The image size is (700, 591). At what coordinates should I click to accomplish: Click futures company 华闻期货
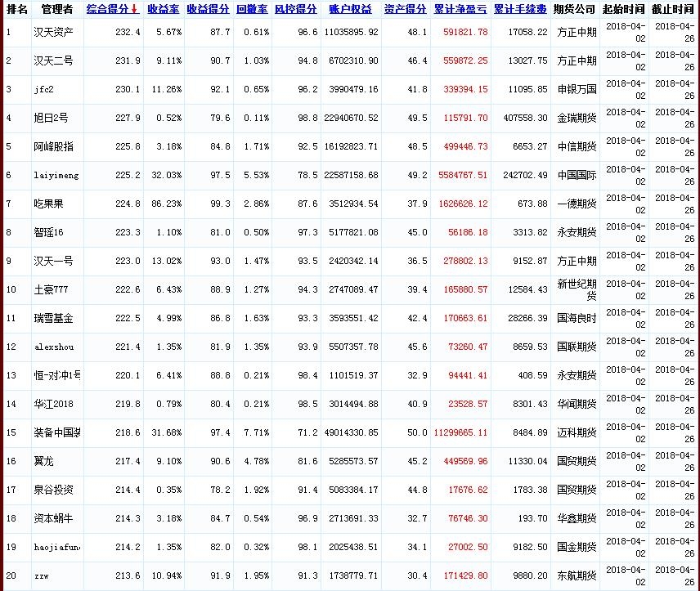[x=577, y=404]
